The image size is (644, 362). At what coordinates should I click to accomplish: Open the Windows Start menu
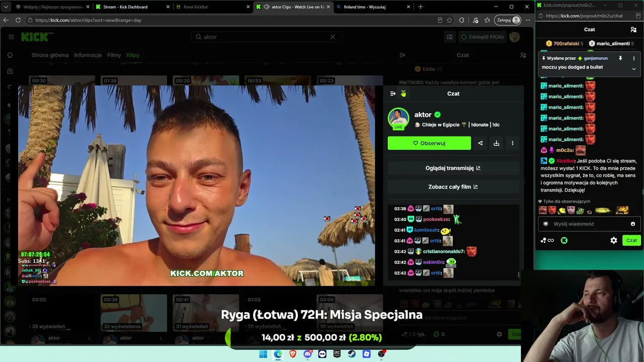pos(263,354)
